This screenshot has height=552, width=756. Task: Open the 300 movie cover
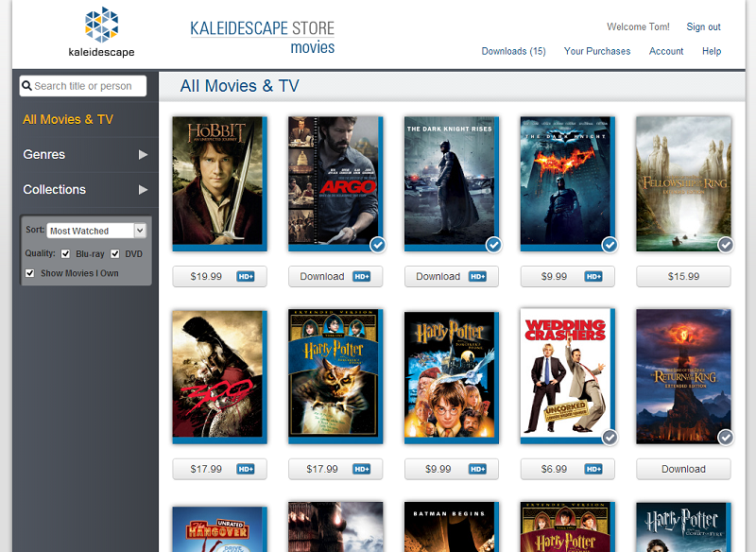pyautogui.click(x=220, y=376)
